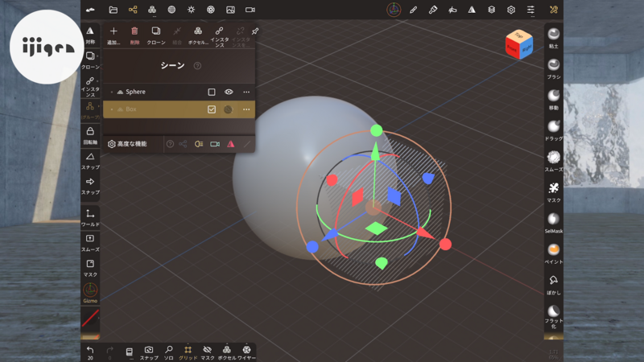The image size is (644, 362).
Task: Untick the Box selection checkbox
Action: (212, 109)
